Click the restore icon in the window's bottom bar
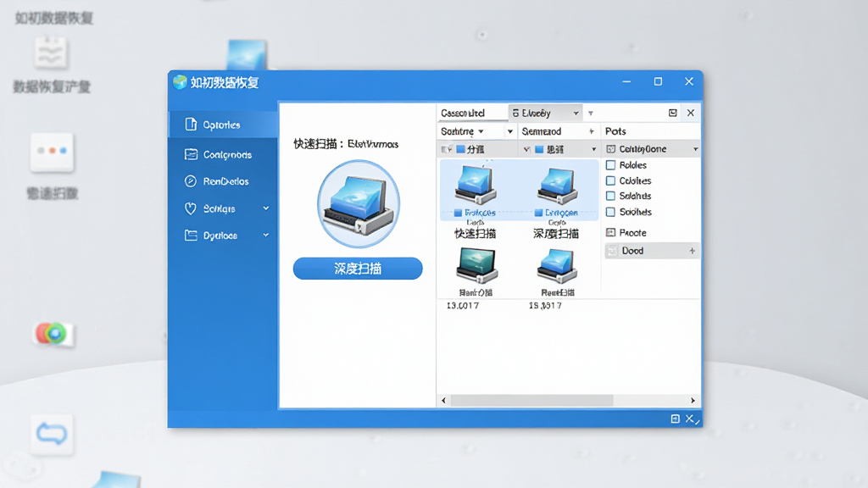The height and width of the screenshot is (488, 868). [x=675, y=419]
